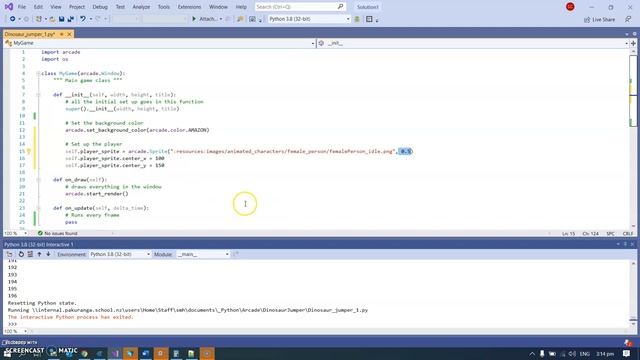Open the Help menu
This screenshot has width=640, height=360.
(241, 7)
